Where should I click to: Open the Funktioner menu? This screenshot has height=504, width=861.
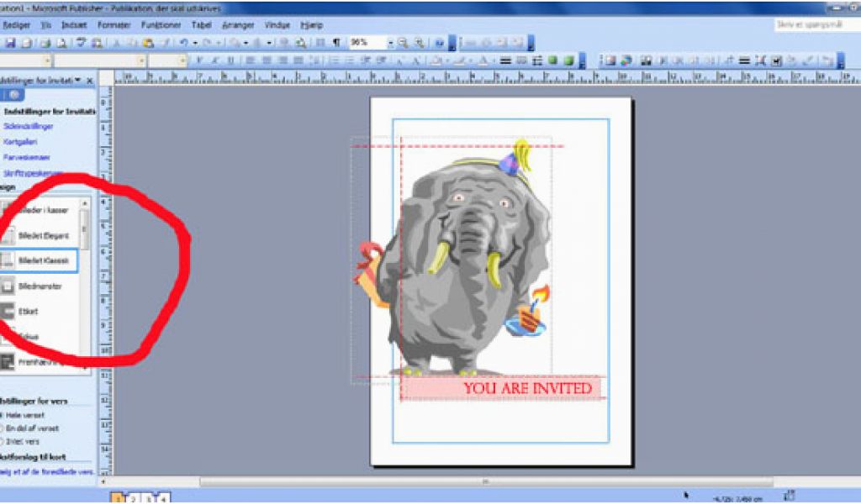click(161, 25)
